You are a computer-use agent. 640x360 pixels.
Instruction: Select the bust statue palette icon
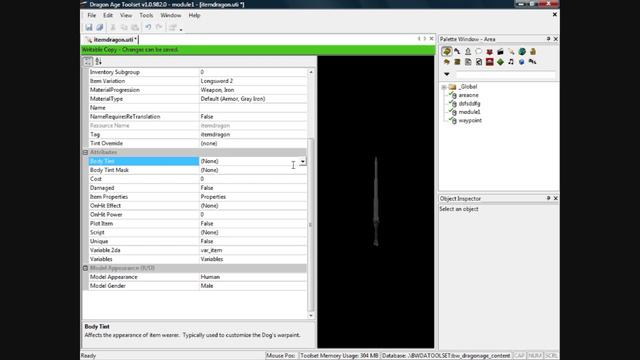(x=468, y=51)
